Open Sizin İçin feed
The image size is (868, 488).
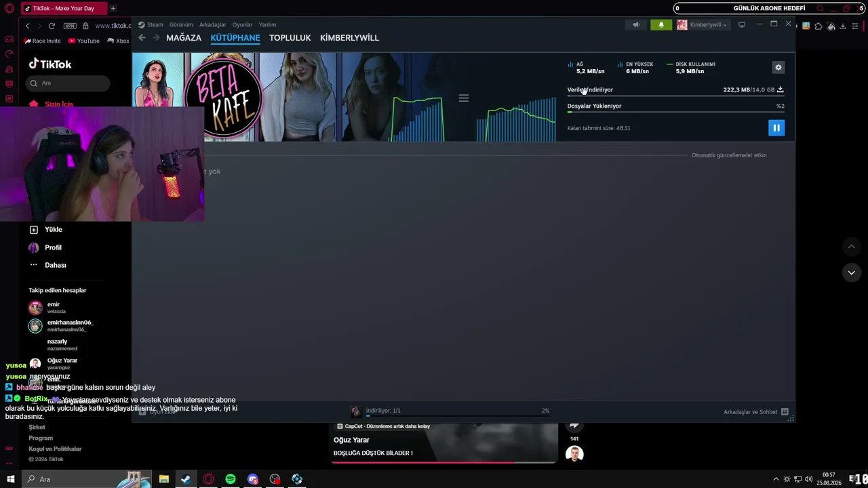point(52,104)
